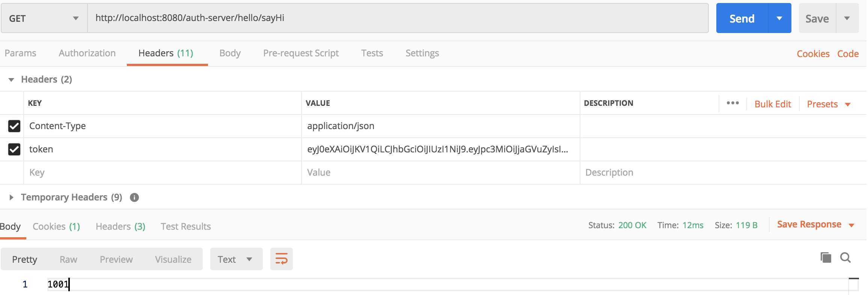This screenshot has height=295, width=868.
Task: Disable the token header checkbox
Action: (x=14, y=149)
